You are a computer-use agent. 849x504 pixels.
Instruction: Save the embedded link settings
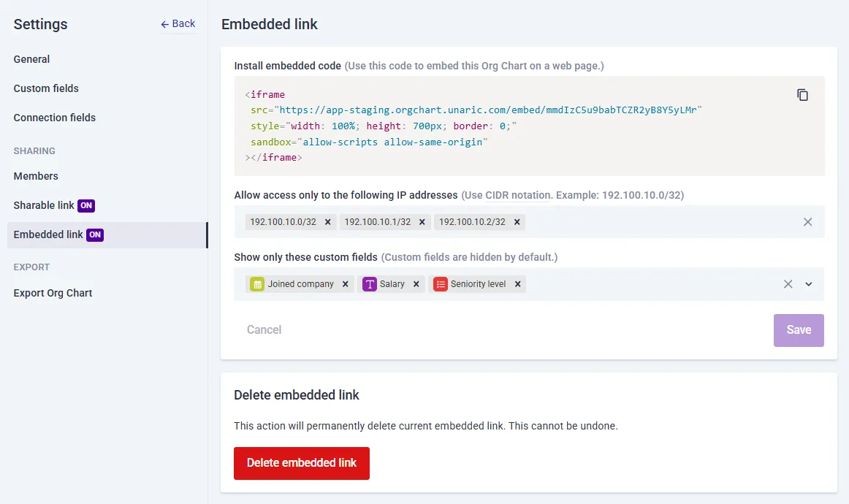coord(799,330)
